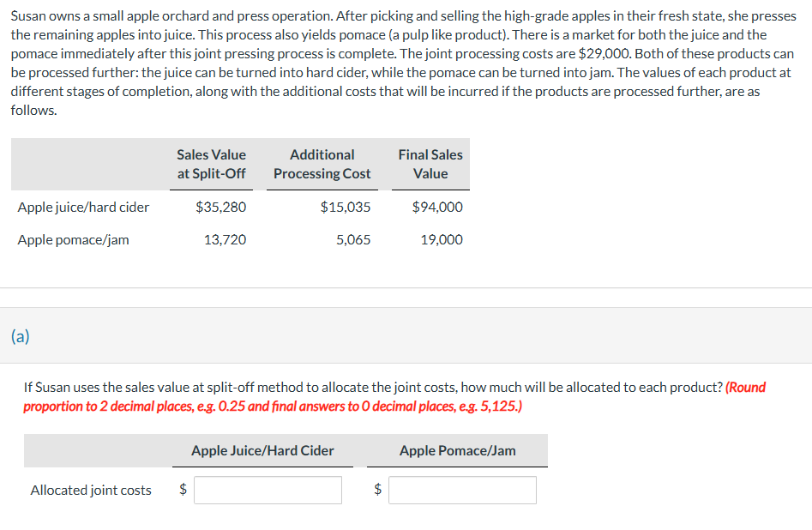The height and width of the screenshot is (530, 812).
Task: Click the Apple juice/hard cider row label
Action: [83, 207]
